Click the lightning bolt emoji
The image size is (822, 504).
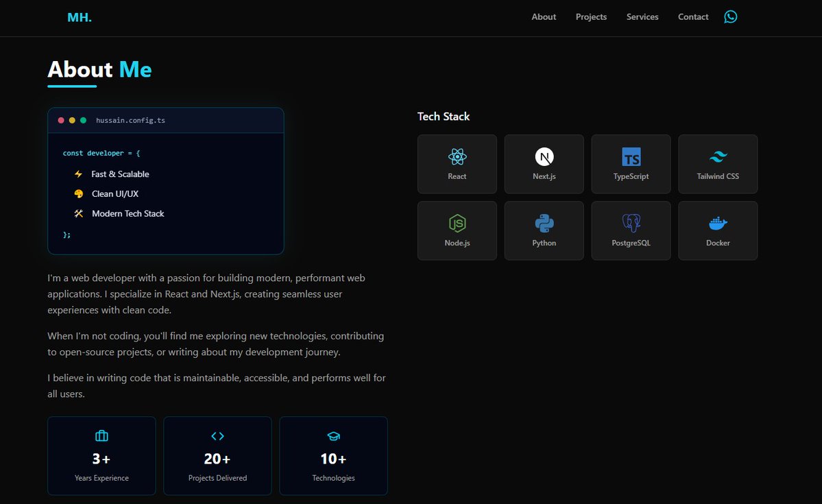78,173
